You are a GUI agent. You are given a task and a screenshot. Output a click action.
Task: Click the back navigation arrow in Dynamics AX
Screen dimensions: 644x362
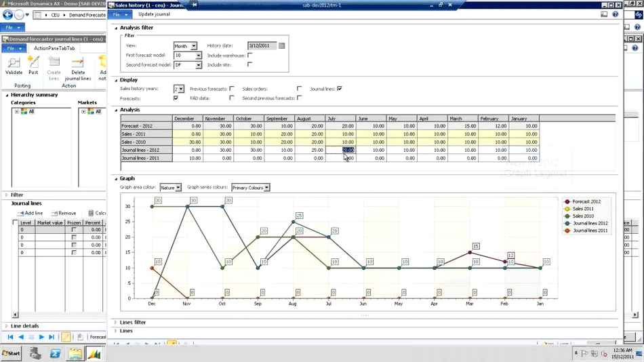coord(7,15)
